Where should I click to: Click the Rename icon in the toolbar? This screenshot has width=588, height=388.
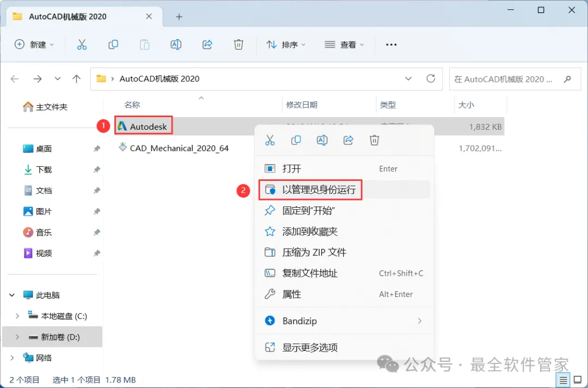click(x=176, y=45)
